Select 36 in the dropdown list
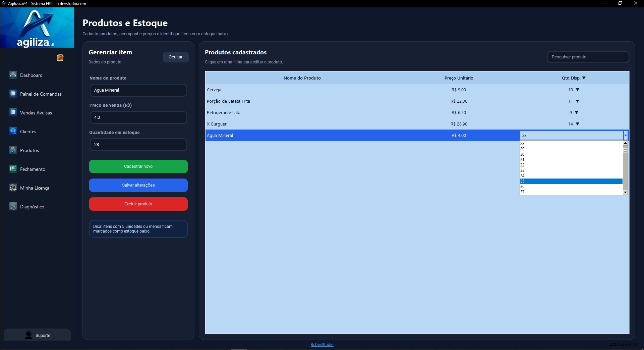The width and height of the screenshot is (644, 350). (x=571, y=187)
